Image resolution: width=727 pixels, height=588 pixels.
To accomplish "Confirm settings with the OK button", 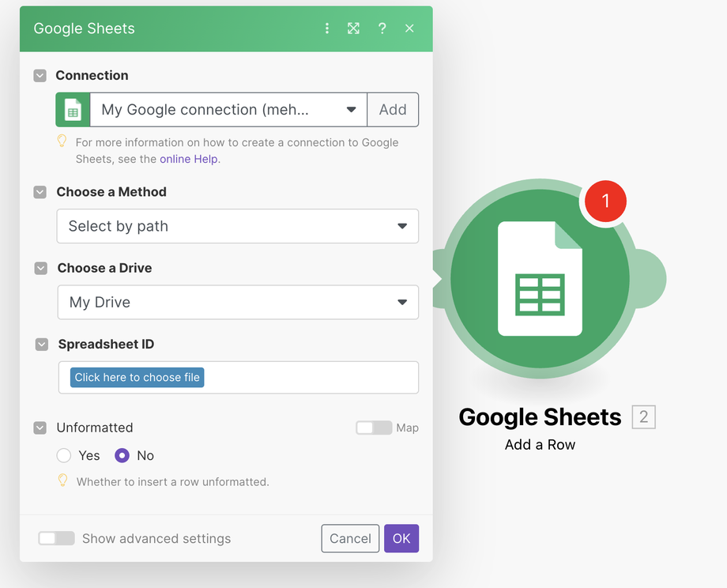I will (x=401, y=538).
